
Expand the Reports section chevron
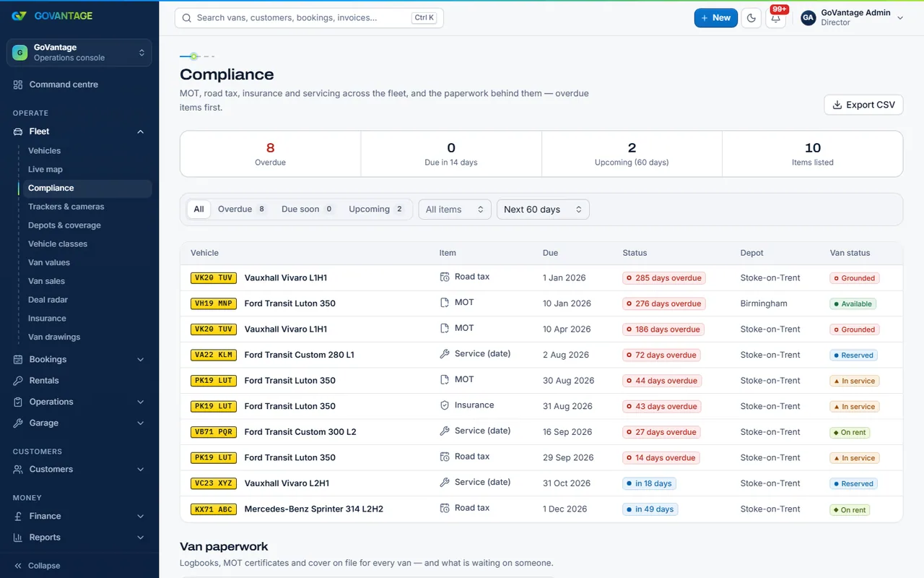pyautogui.click(x=140, y=538)
